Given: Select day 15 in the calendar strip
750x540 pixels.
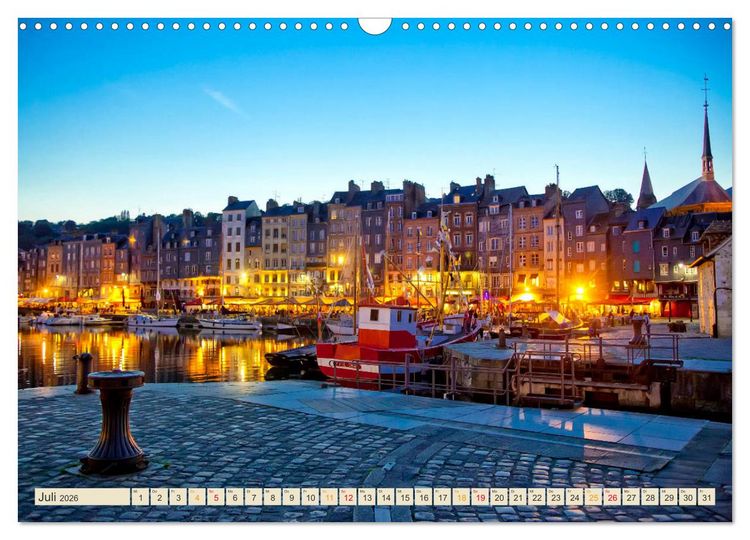Looking at the screenshot, I should pos(404,496).
